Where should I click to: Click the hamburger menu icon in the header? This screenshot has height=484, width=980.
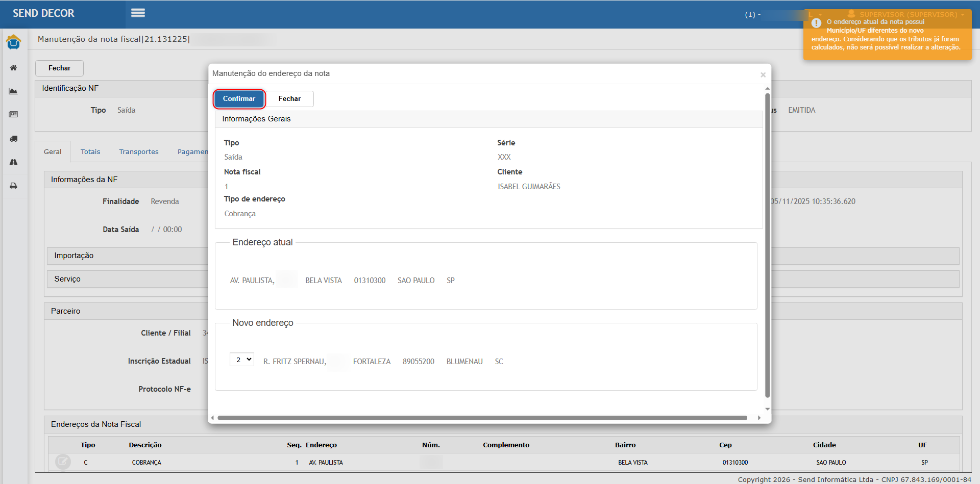click(x=138, y=13)
